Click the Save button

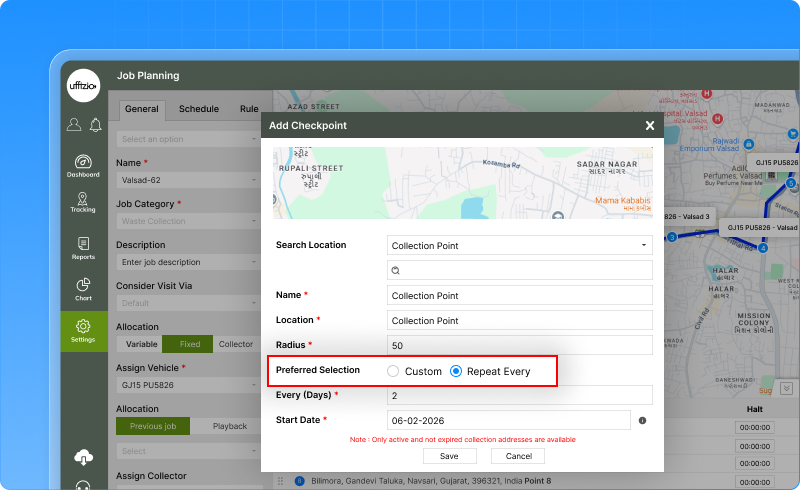coord(449,456)
